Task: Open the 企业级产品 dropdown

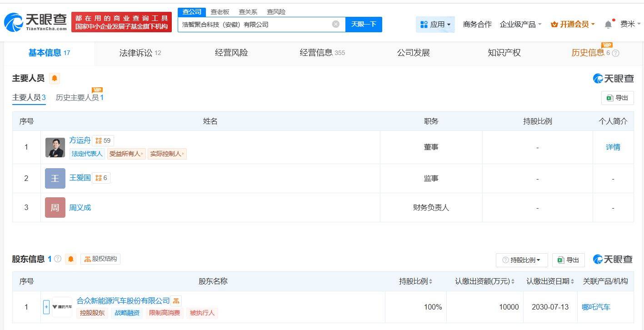Action: [x=520, y=24]
